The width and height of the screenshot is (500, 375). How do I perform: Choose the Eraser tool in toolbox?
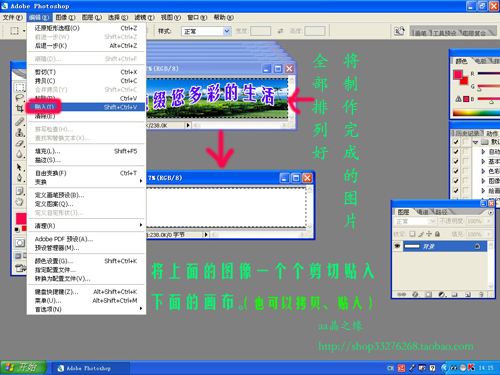tap(20, 144)
